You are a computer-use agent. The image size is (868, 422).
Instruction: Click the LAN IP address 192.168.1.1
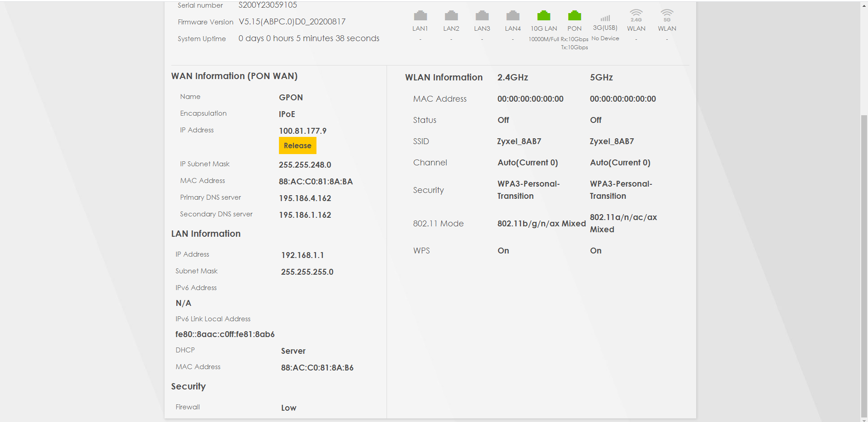pos(302,255)
